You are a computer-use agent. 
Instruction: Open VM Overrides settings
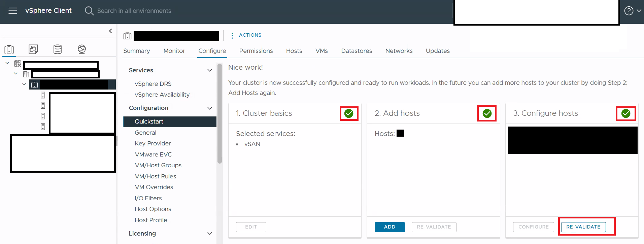point(154,187)
